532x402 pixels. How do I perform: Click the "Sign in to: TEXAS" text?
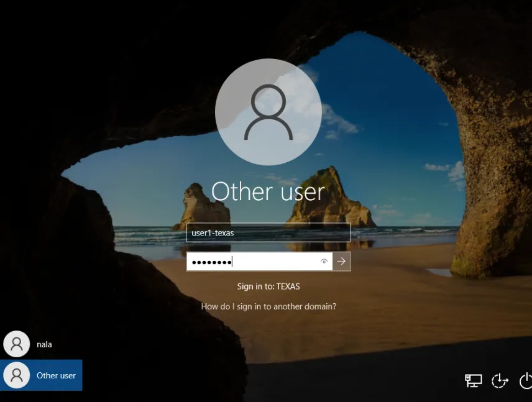pyautogui.click(x=268, y=286)
